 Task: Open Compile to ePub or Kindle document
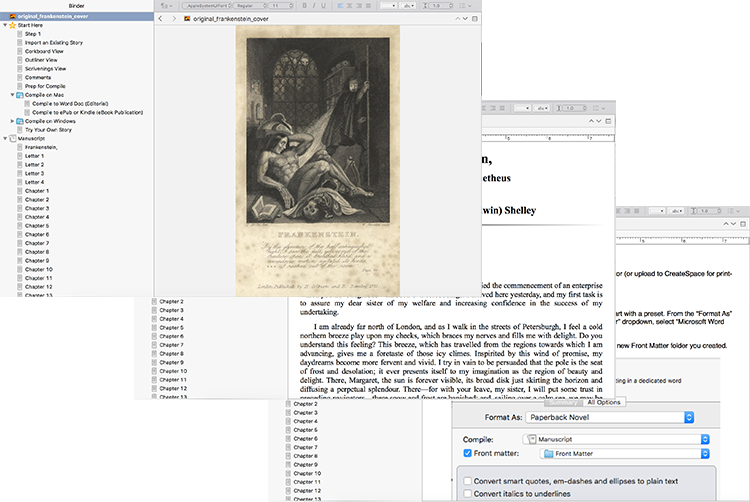88,112
